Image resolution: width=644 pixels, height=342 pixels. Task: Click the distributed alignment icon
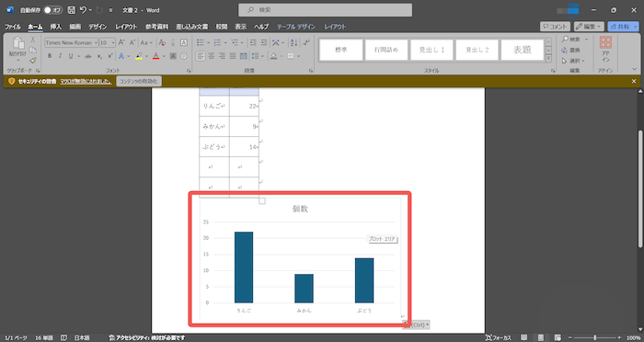pyautogui.click(x=243, y=56)
